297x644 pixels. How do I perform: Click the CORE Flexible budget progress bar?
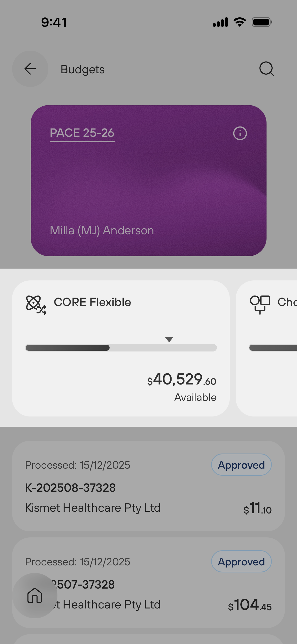point(121,348)
